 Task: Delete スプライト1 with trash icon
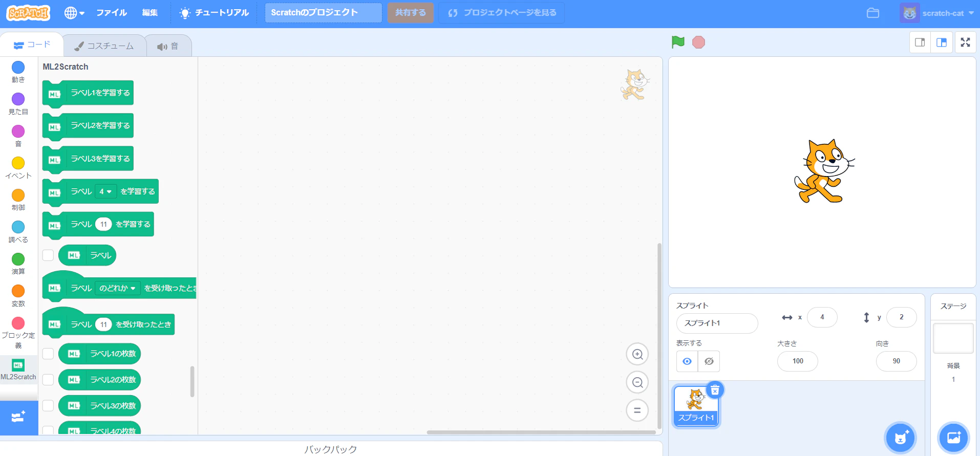click(x=715, y=390)
